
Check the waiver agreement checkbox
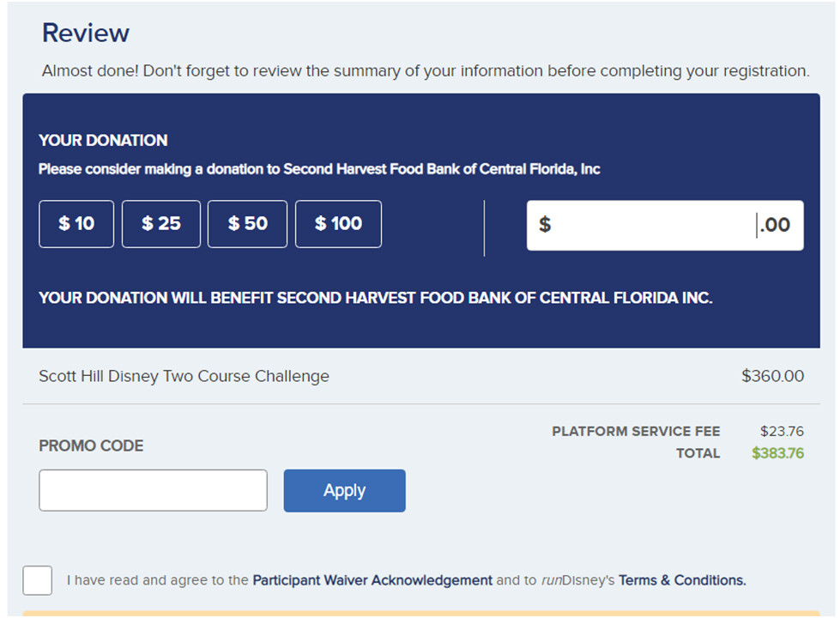(x=38, y=580)
